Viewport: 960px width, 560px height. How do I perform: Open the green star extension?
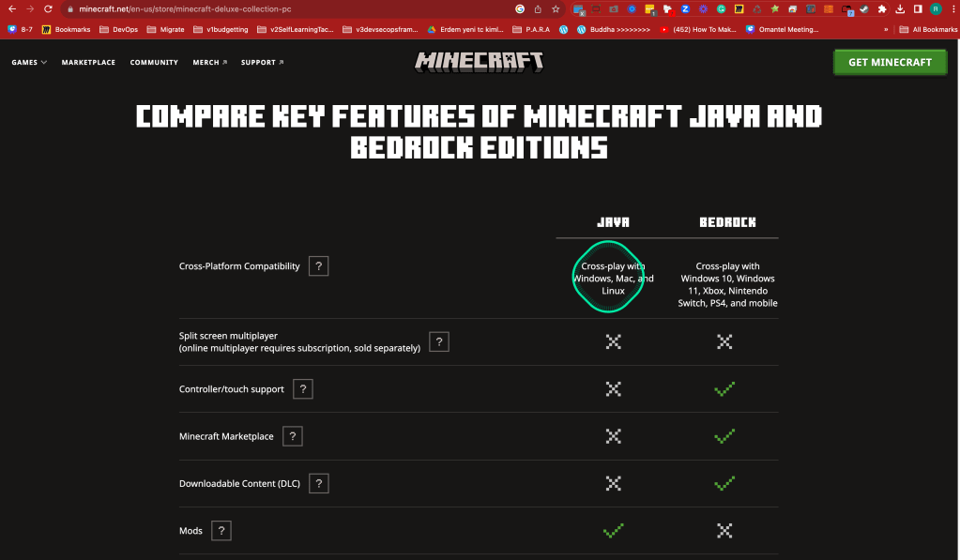coord(774,9)
